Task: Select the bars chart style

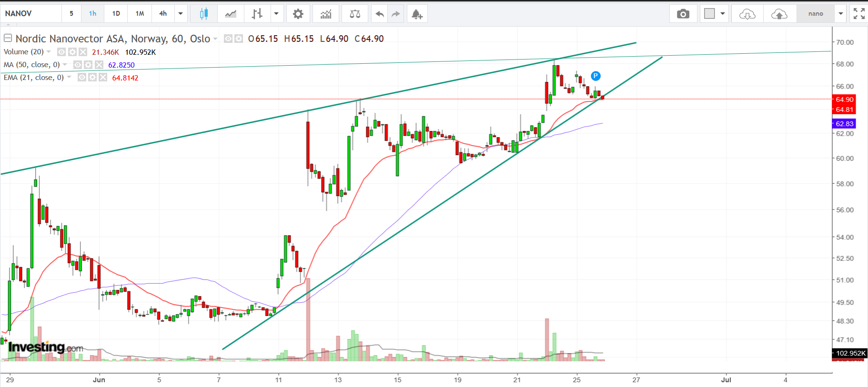Action: coord(257,14)
